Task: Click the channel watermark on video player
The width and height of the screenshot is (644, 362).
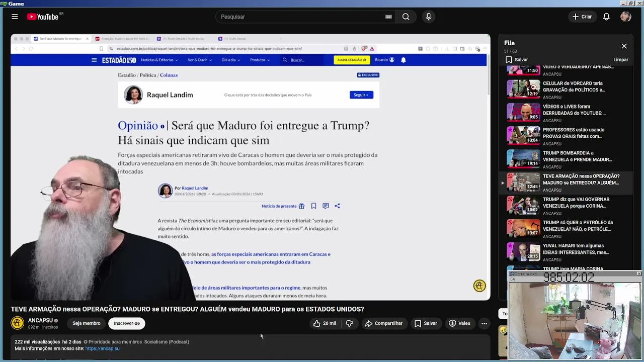Action: pos(479,286)
